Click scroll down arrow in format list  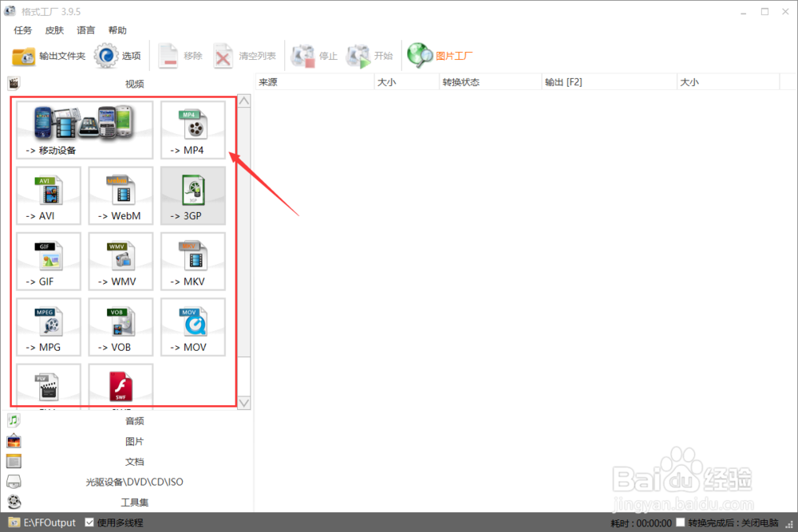pos(244,403)
